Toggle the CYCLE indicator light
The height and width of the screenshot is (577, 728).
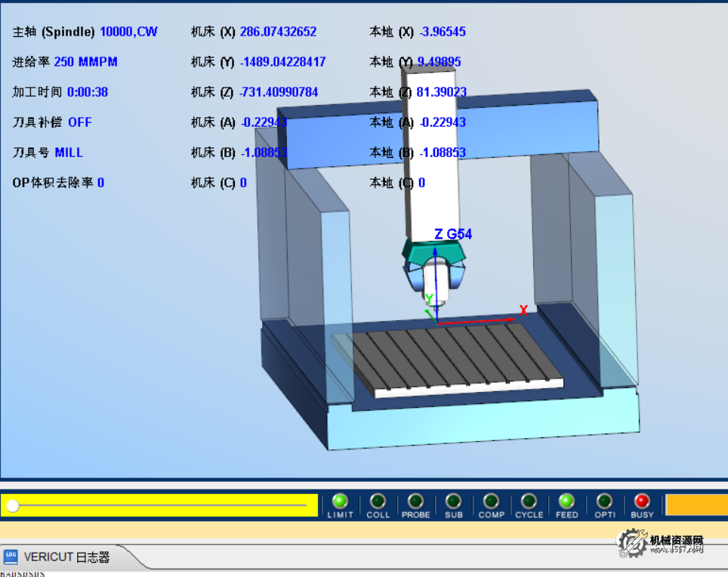click(529, 501)
